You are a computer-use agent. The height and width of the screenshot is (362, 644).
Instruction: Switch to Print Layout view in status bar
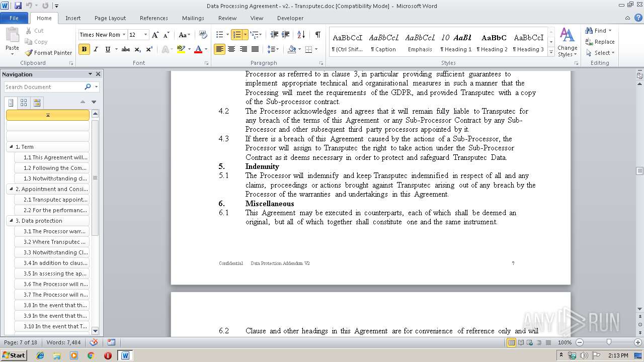tap(512, 342)
